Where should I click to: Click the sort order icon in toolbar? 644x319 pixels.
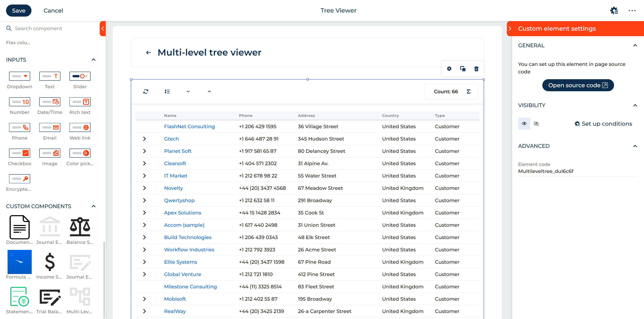[167, 92]
